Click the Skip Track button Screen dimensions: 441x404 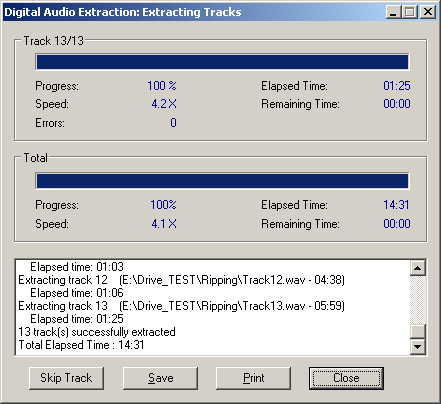click(x=66, y=378)
